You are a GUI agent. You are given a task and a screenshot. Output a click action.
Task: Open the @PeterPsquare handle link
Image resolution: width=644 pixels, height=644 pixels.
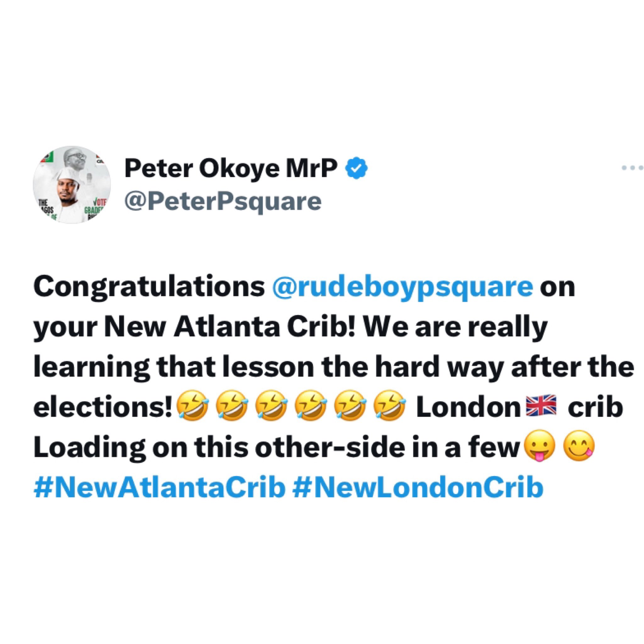pyautogui.click(x=223, y=201)
